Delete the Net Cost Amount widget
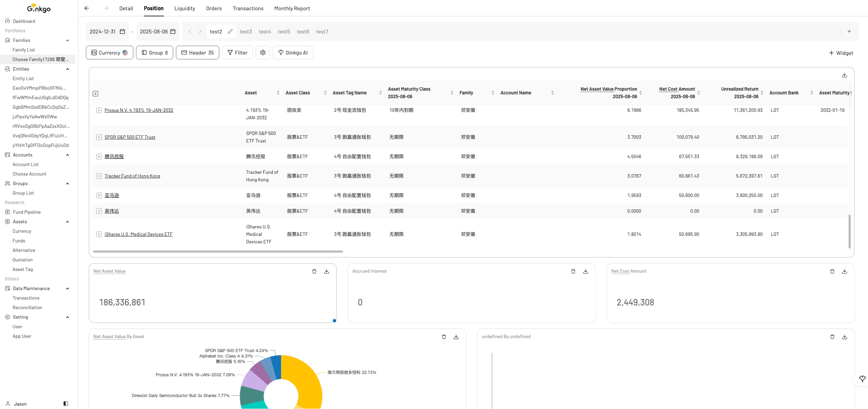The width and height of the screenshot is (868, 409). [x=832, y=271]
